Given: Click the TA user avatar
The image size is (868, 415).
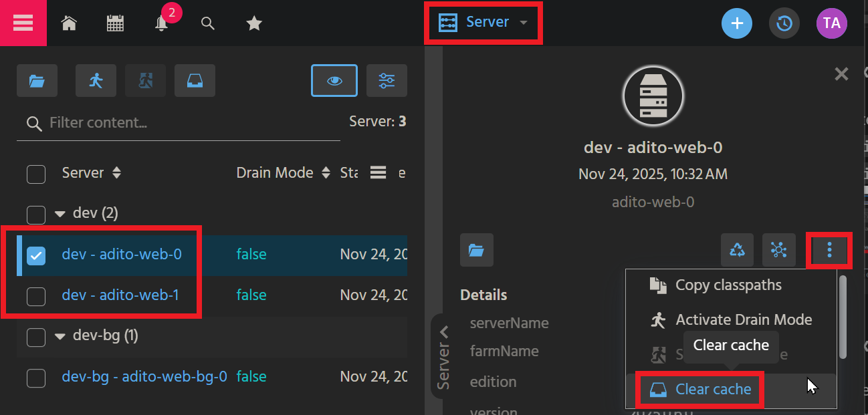Looking at the screenshot, I should [x=831, y=23].
